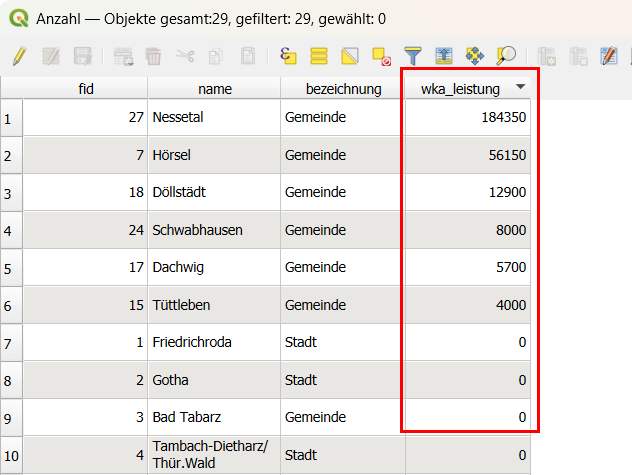Click the deselect all features icon
The image size is (632, 475).
click(381, 56)
